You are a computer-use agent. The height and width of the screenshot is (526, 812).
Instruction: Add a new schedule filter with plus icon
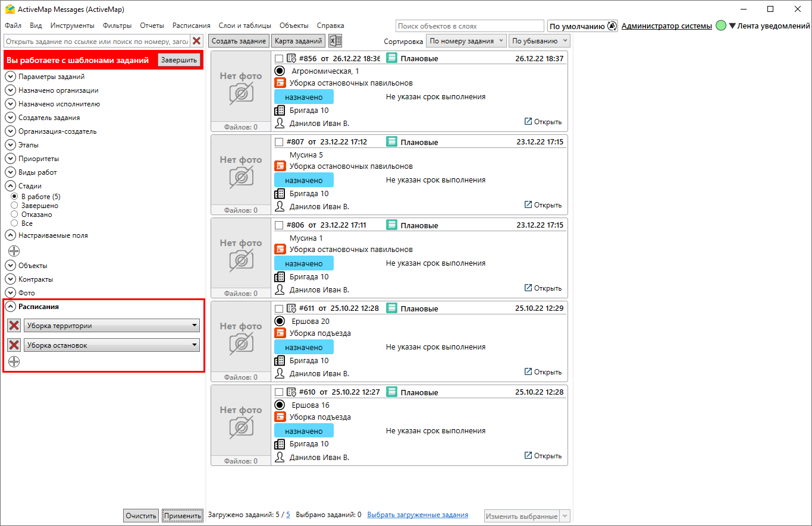pyautogui.click(x=14, y=361)
